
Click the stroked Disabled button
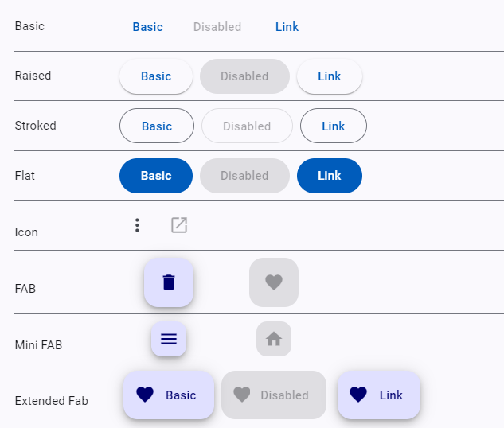click(247, 126)
